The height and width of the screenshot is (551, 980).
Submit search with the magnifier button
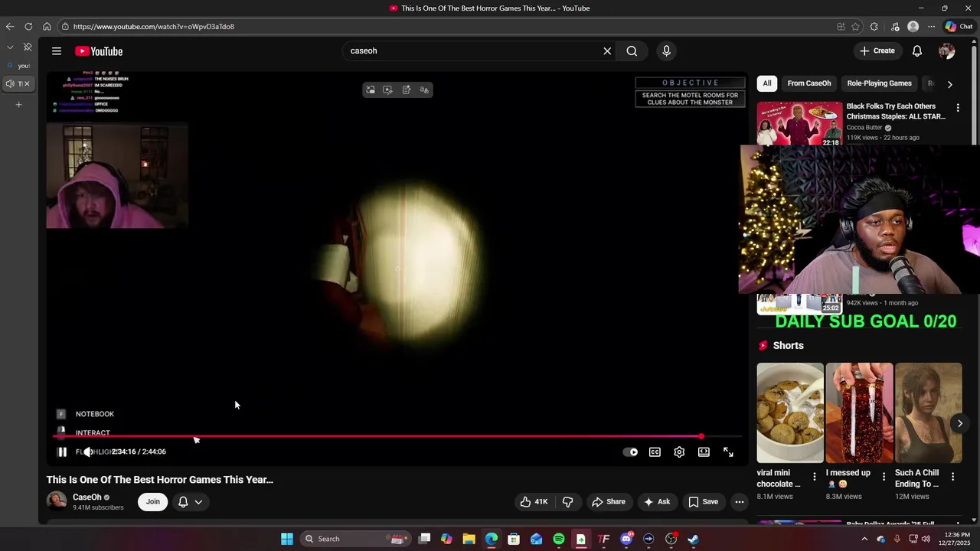[x=632, y=51]
